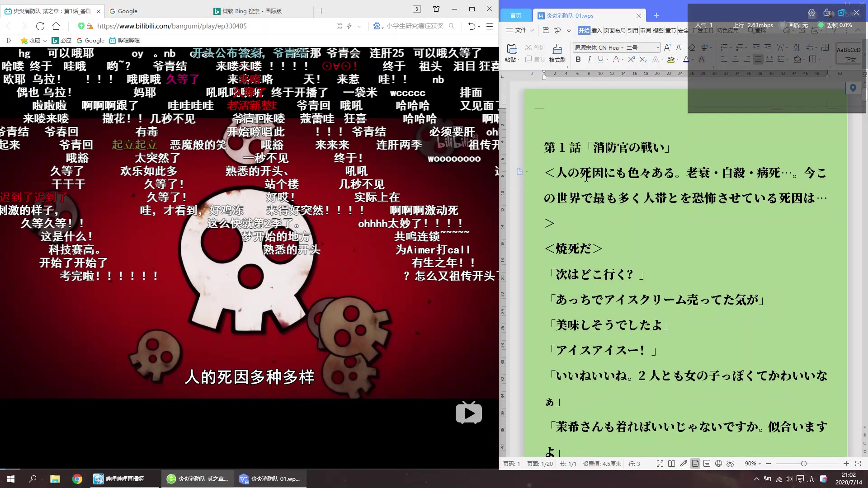Open the 哔哩哔哩 bookmark link
The height and width of the screenshot is (488, 868).
point(124,41)
